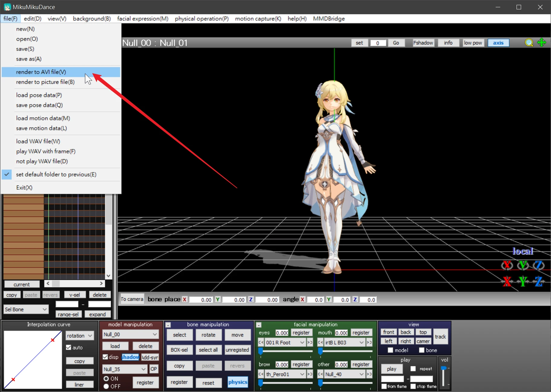
Task: Click the low pow button
Action: pos(473,43)
